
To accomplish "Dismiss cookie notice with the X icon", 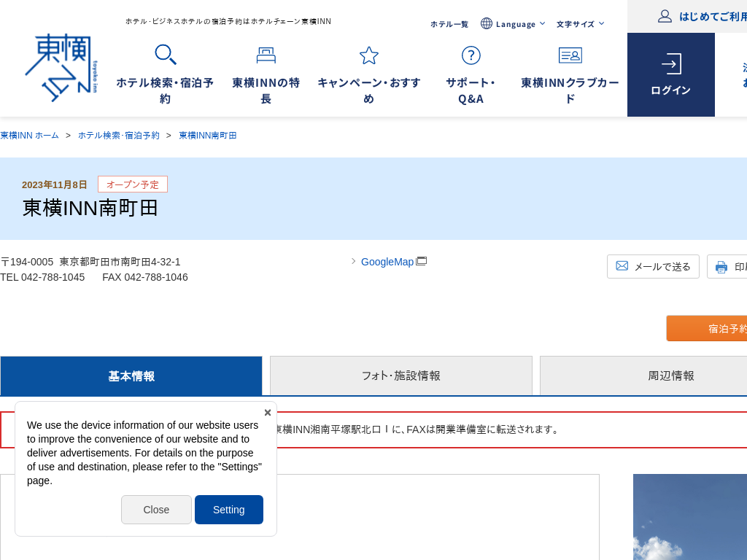I will pos(267,413).
